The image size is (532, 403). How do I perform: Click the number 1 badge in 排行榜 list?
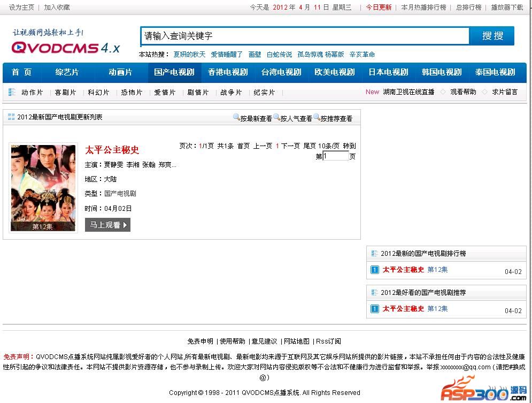pyautogui.click(x=375, y=270)
